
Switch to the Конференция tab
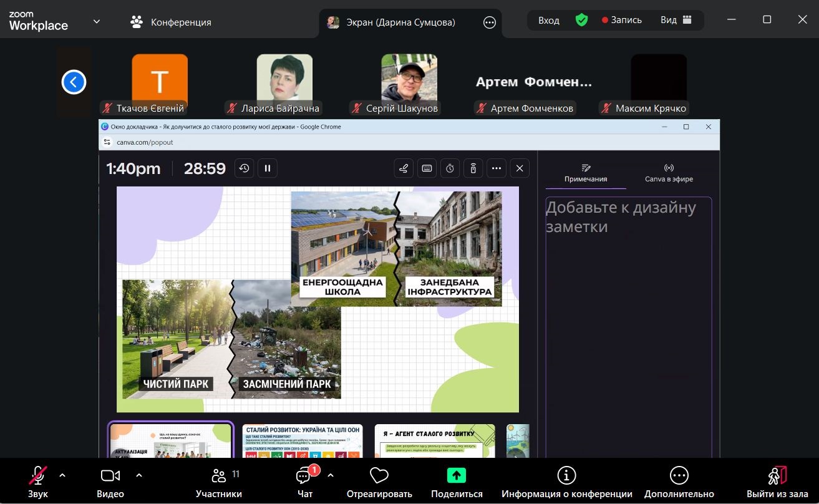pos(171,22)
